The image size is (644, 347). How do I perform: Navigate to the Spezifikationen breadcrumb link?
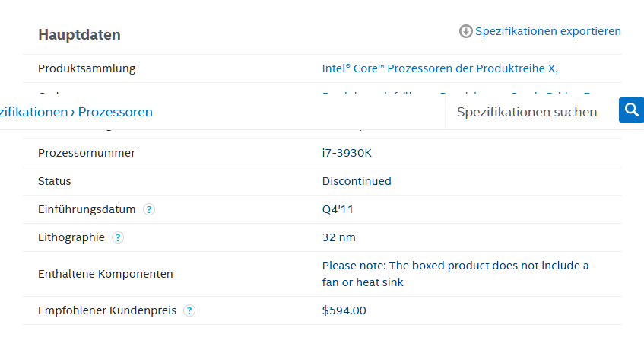click(x=33, y=112)
